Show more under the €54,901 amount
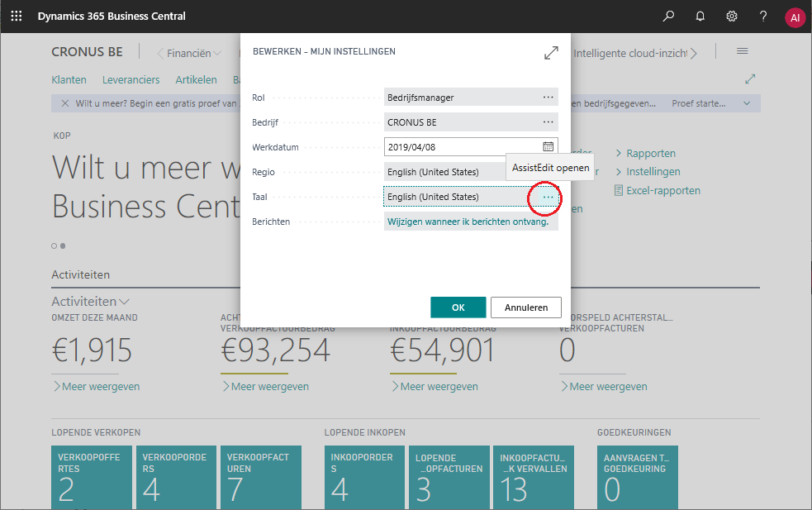812x510 pixels. [x=435, y=386]
